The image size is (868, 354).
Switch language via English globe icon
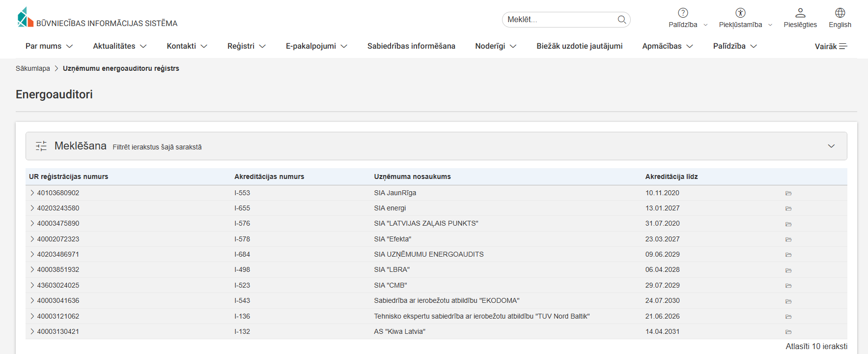click(x=840, y=13)
